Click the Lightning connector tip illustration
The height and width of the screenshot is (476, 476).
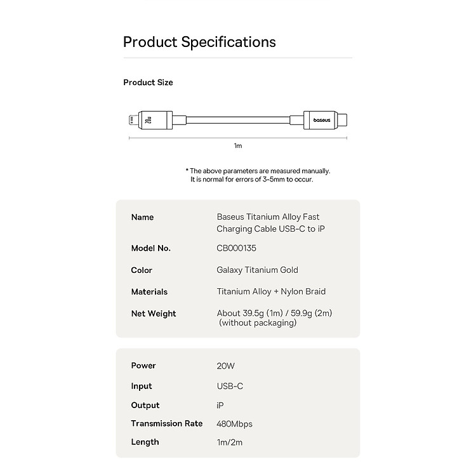point(133,120)
